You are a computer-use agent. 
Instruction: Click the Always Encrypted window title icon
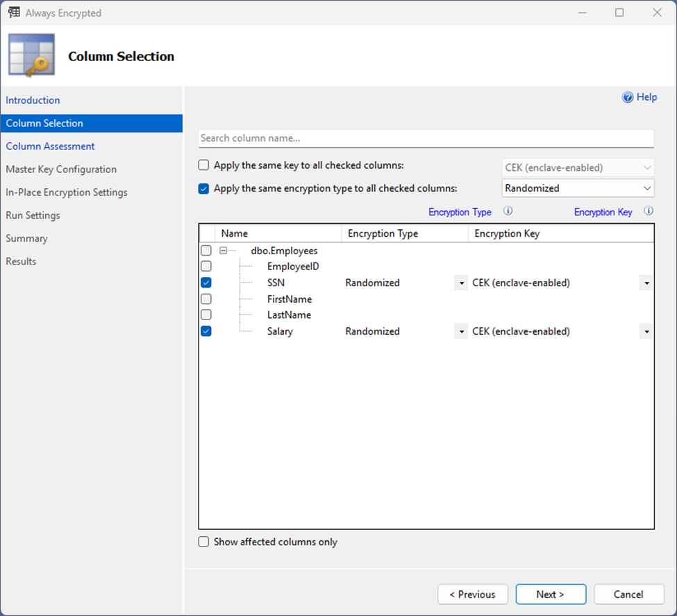(x=14, y=13)
